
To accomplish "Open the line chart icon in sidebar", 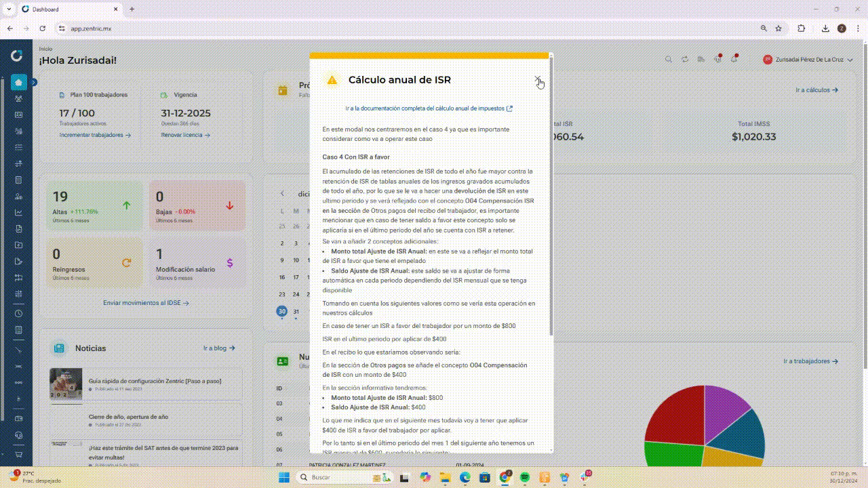I will click(18, 213).
